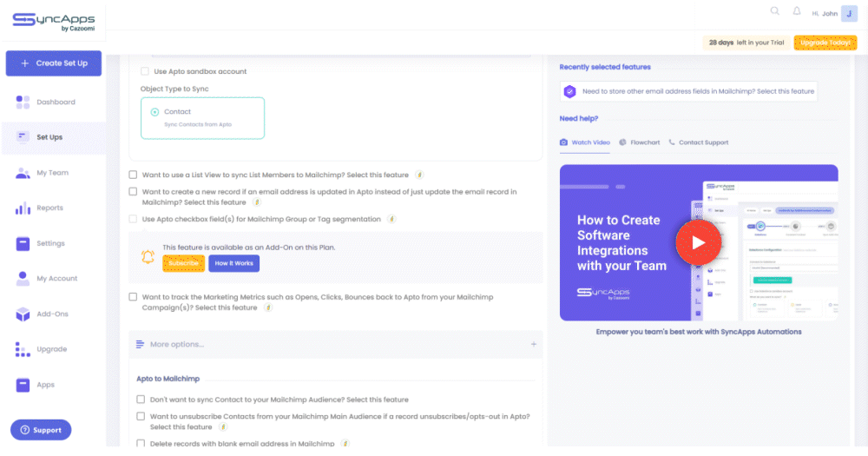The image size is (868, 456).
Task: Click info icon beside create new record feature
Action: tap(256, 202)
